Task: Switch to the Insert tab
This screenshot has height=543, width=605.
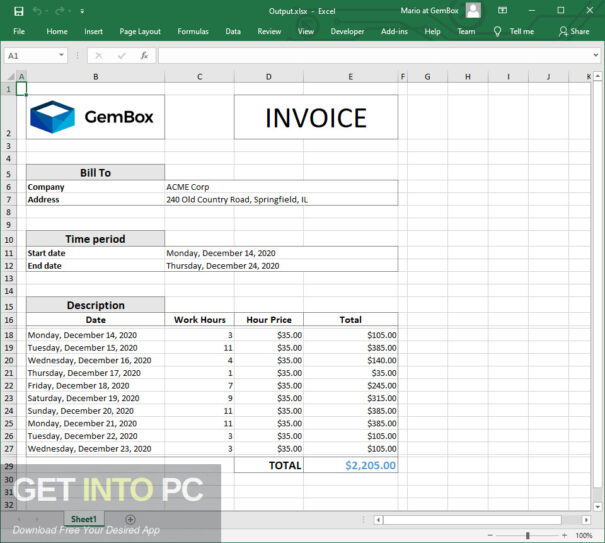Action: tap(93, 31)
